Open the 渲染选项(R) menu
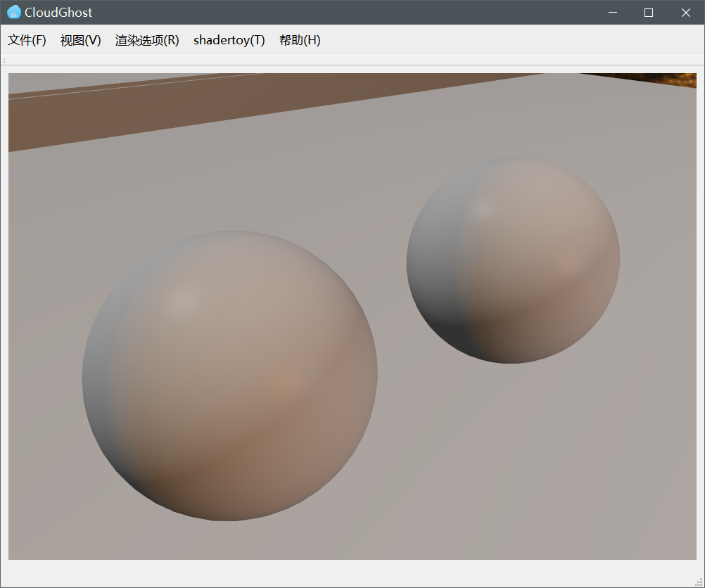The image size is (705, 588). (147, 41)
